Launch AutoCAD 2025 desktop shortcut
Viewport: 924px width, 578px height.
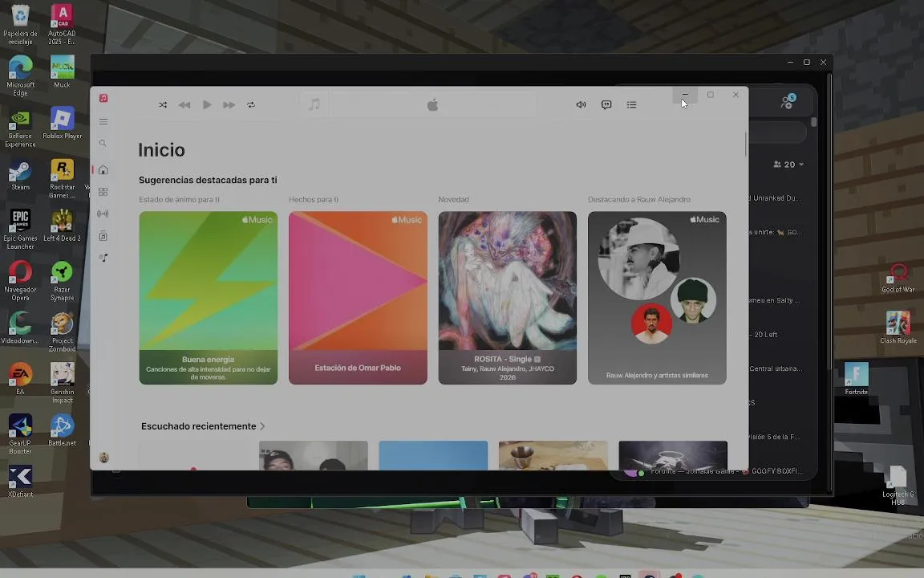click(62, 25)
